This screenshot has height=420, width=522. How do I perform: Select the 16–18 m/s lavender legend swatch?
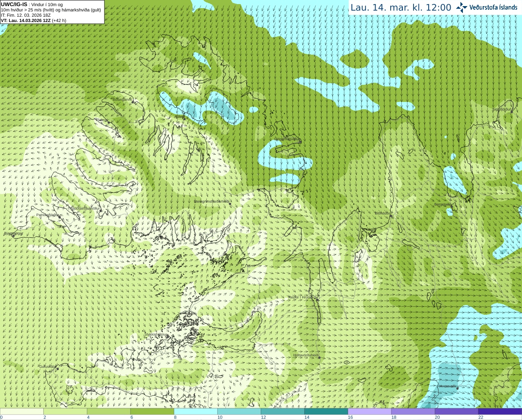[369, 411]
